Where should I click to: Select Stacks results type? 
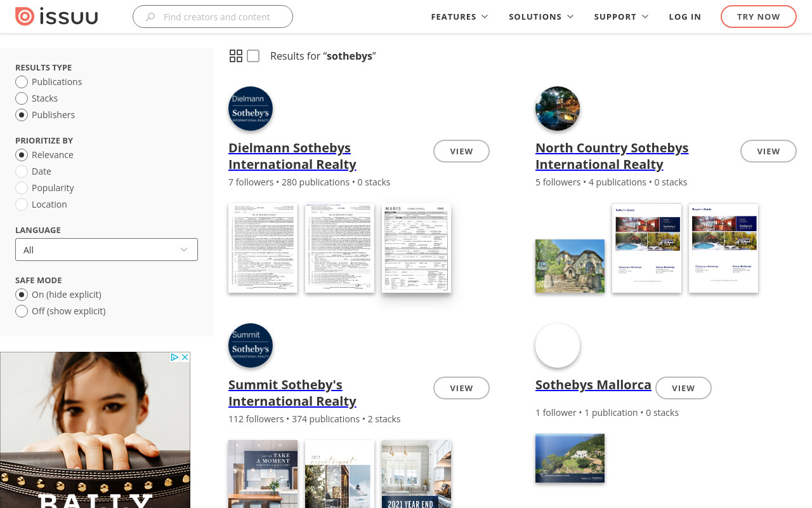(x=22, y=98)
